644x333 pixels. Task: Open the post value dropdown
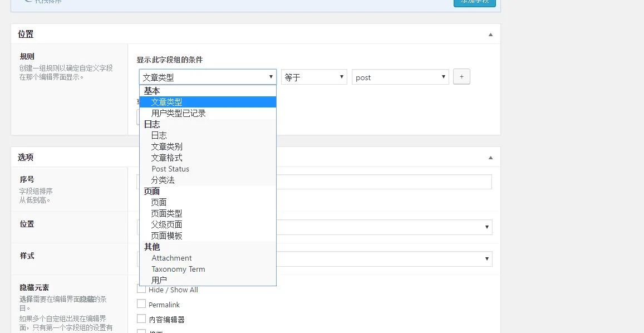tap(400, 77)
